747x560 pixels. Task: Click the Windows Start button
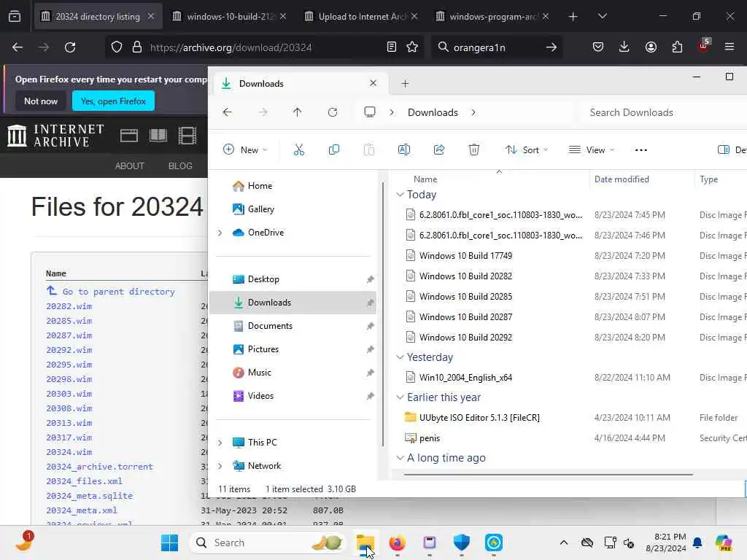[x=169, y=542]
